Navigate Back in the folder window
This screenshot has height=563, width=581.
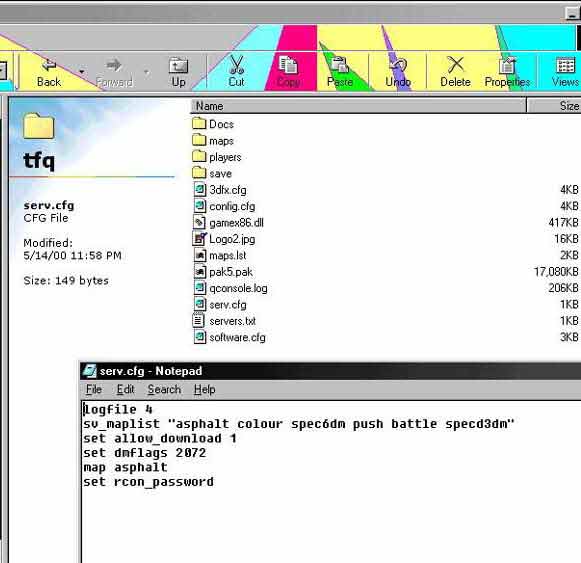tap(49, 71)
